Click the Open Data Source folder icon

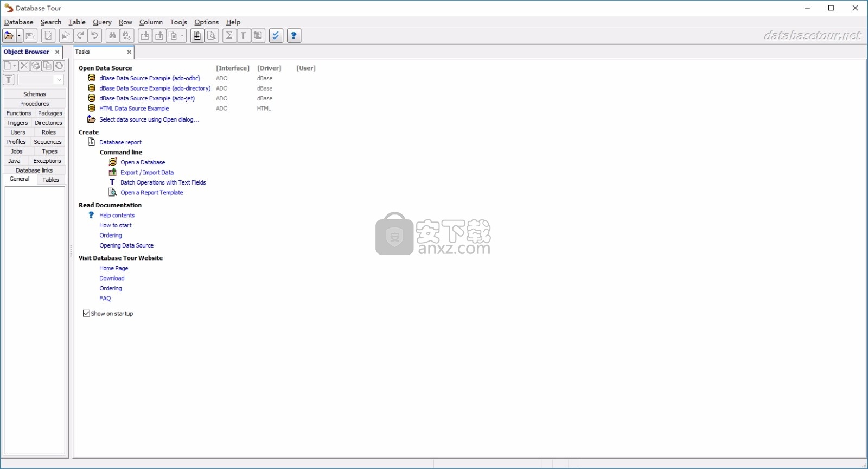click(x=9, y=36)
